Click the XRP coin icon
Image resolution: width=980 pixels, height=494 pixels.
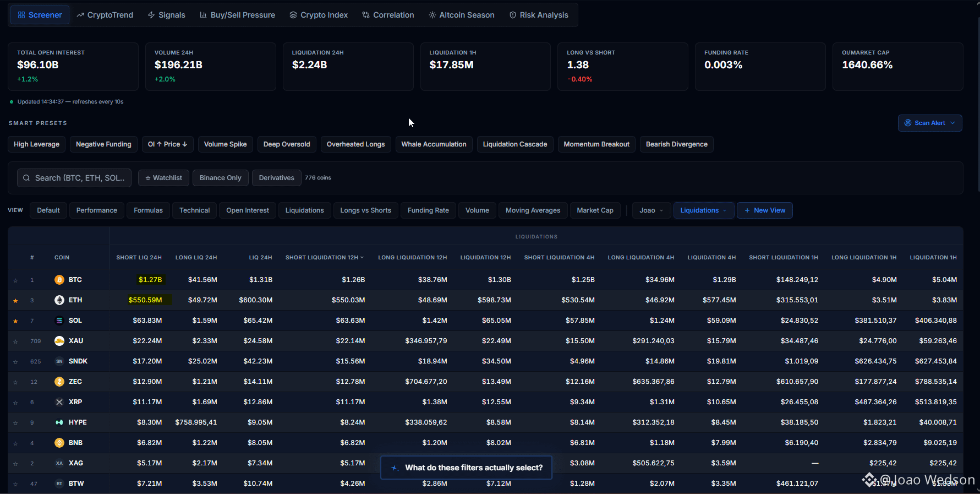(59, 402)
